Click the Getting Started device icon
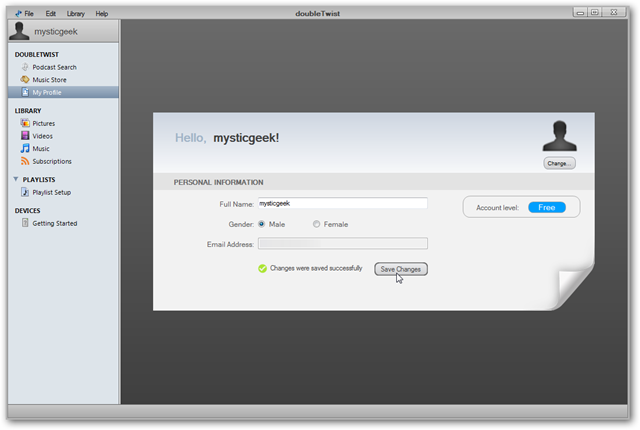The height and width of the screenshot is (430, 640). pyautogui.click(x=25, y=223)
